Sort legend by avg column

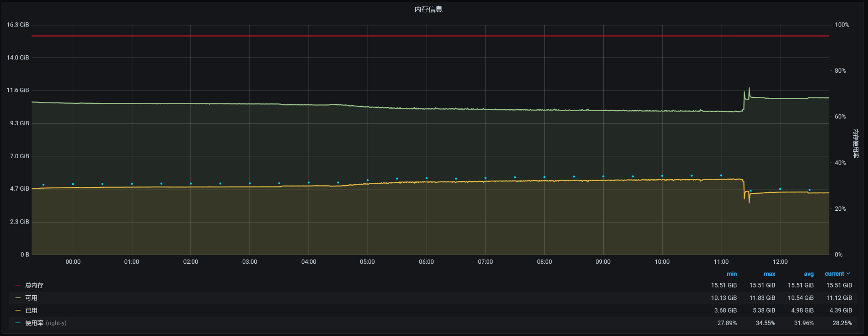809,274
